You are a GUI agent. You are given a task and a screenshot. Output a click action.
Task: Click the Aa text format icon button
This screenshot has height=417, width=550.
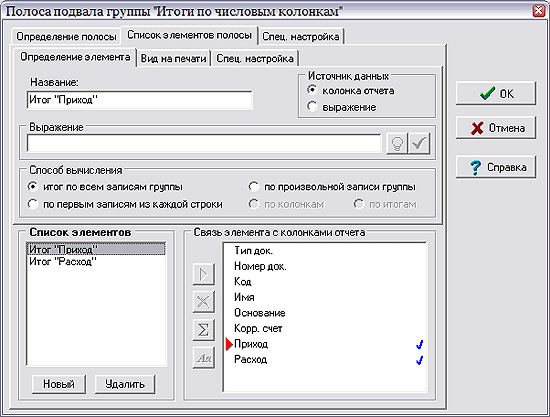203,358
